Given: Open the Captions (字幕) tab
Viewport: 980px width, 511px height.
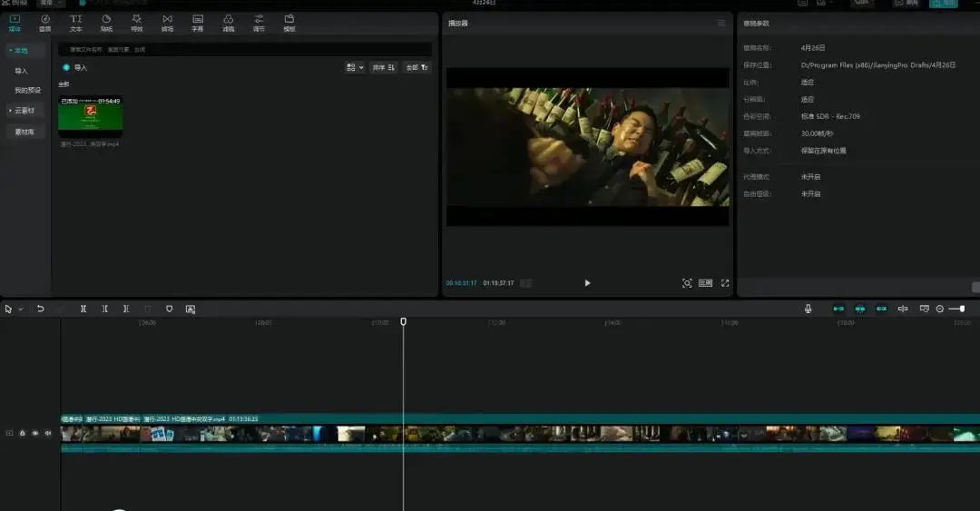Looking at the screenshot, I should click(x=198, y=23).
